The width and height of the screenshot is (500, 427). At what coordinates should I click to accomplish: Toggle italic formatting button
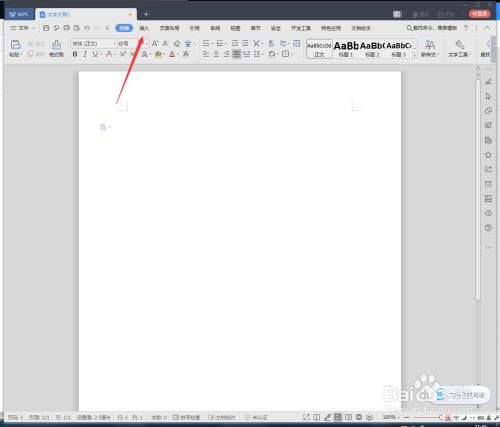(85, 54)
